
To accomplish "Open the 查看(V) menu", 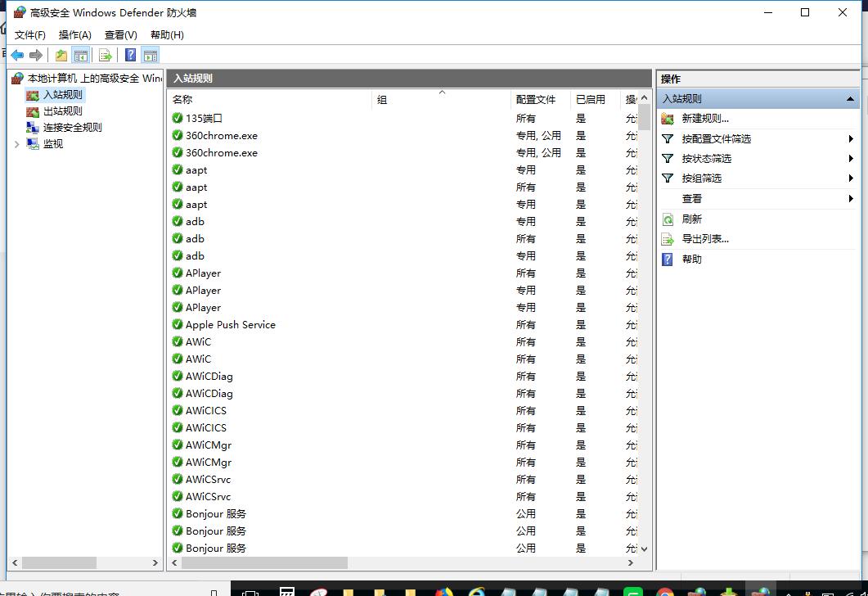I will pos(119,34).
